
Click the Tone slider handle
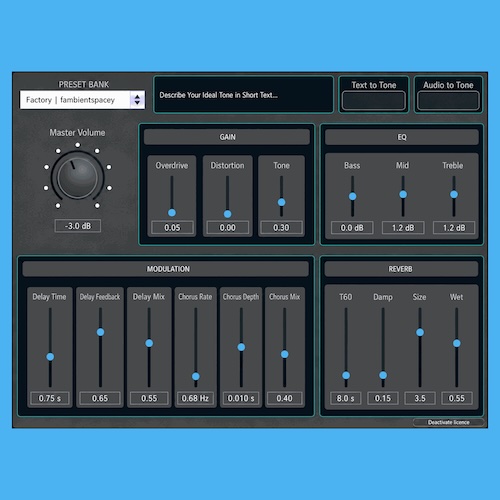coord(281,202)
